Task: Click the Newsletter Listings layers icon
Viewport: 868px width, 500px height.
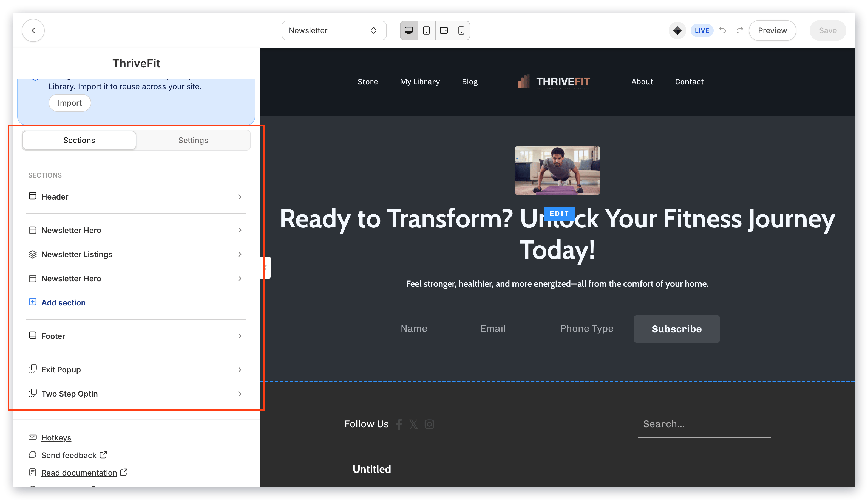Action: point(33,254)
